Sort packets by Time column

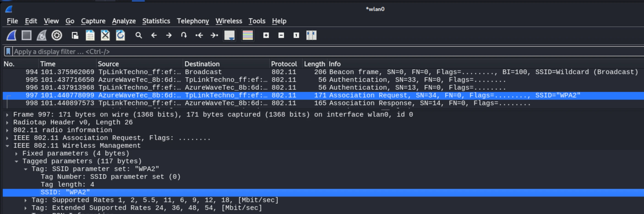[x=68, y=64]
